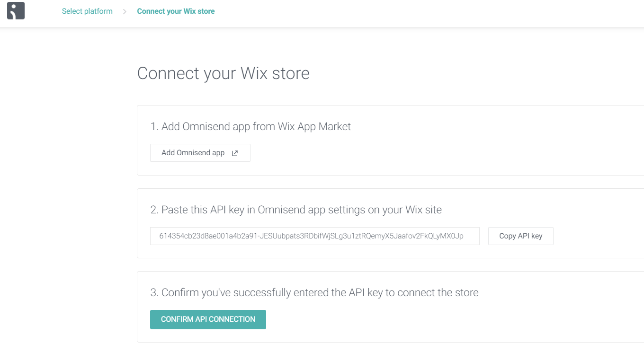Click the Add Omnisend app button
The height and width of the screenshot is (352, 644).
point(200,152)
